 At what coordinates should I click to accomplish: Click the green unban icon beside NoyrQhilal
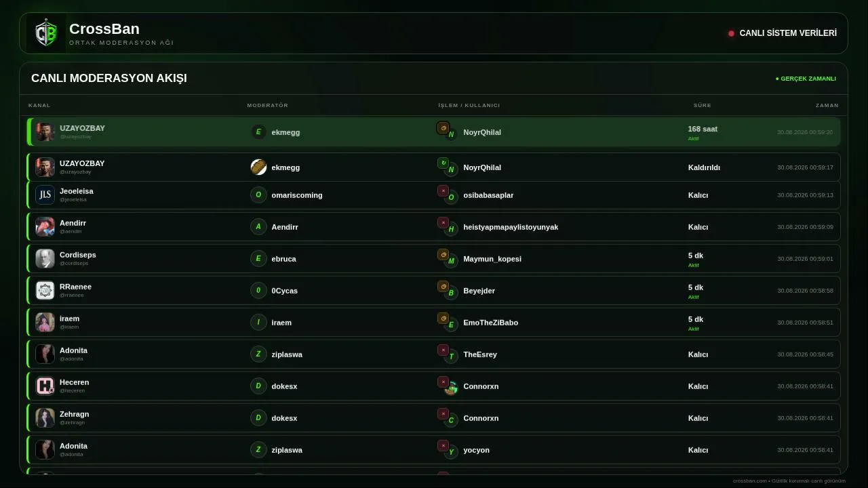pos(443,163)
